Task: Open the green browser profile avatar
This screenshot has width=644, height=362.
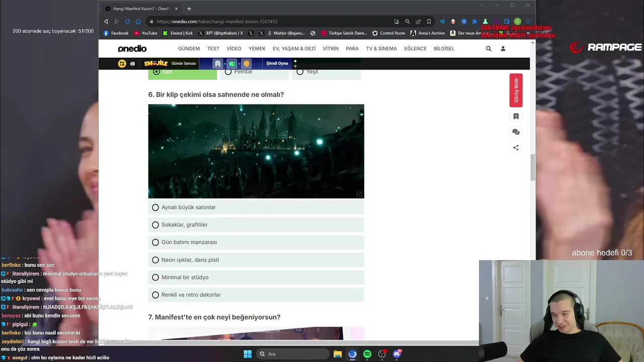Action: (x=517, y=22)
